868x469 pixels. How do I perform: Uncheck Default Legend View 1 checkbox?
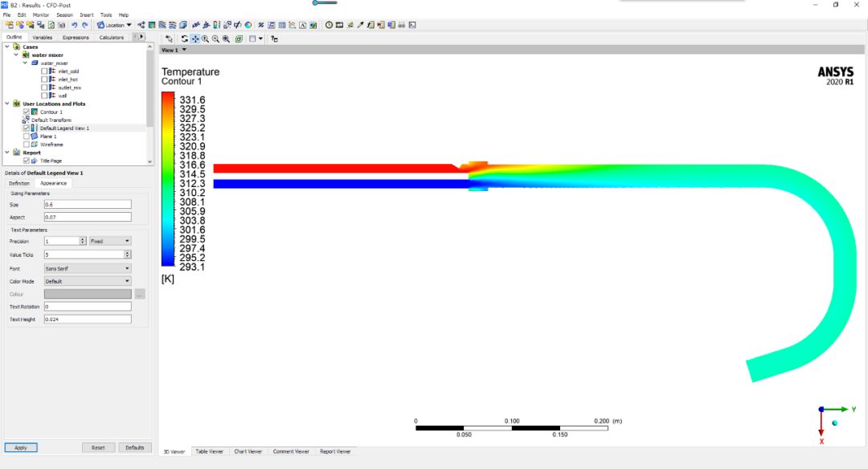pyautogui.click(x=26, y=128)
